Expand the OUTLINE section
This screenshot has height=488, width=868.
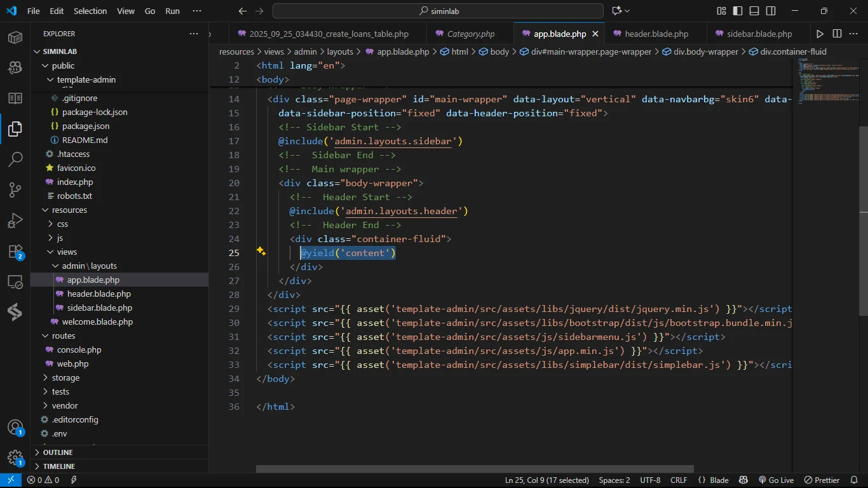[57, 452]
